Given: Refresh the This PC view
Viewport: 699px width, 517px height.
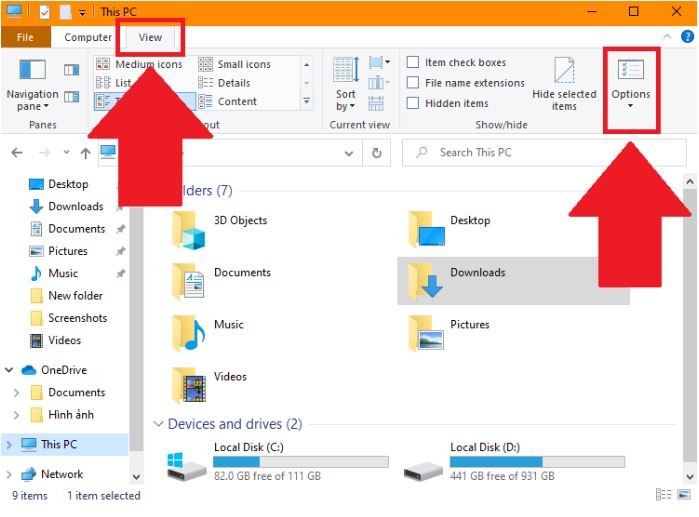Looking at the screenshot, I should [377, 153].
